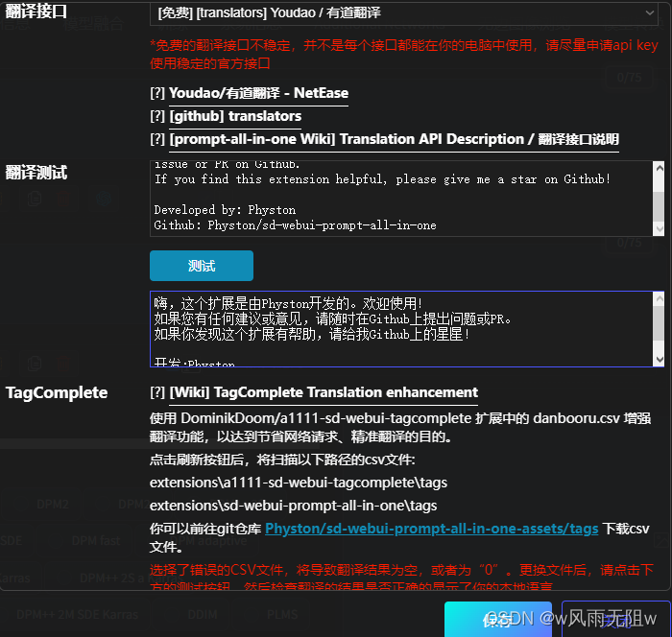Image resolution: width=672 pixels, height=637 pixels.
Task: Click the down arrow of the source text scrollbar
Action: click(x=660, y=229)
